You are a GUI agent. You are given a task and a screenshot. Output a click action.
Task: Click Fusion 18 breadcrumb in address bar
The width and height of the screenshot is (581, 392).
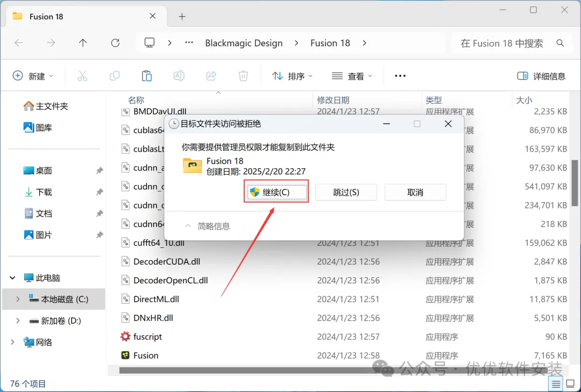pyautogui.click(x=330, y=43)
